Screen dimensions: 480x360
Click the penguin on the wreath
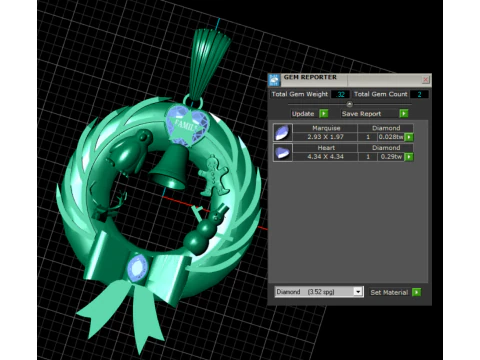129,152
